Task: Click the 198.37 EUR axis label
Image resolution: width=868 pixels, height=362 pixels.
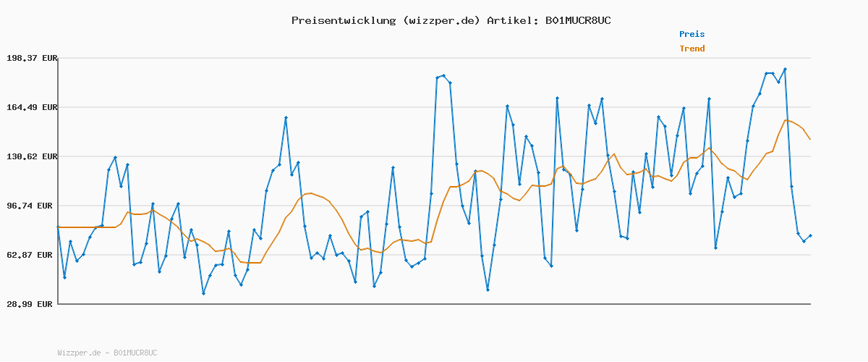Action: 30,58
